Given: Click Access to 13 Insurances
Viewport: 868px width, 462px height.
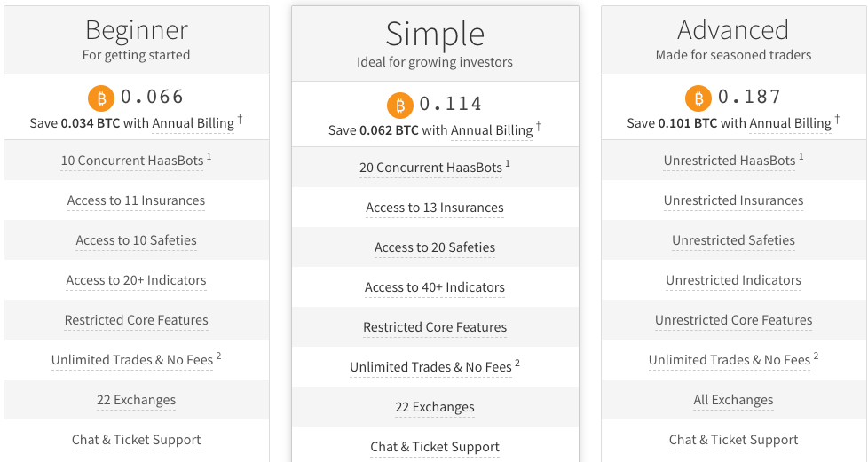Looking at the screenshot, I should pyautogui.click(x=435, y=208).
